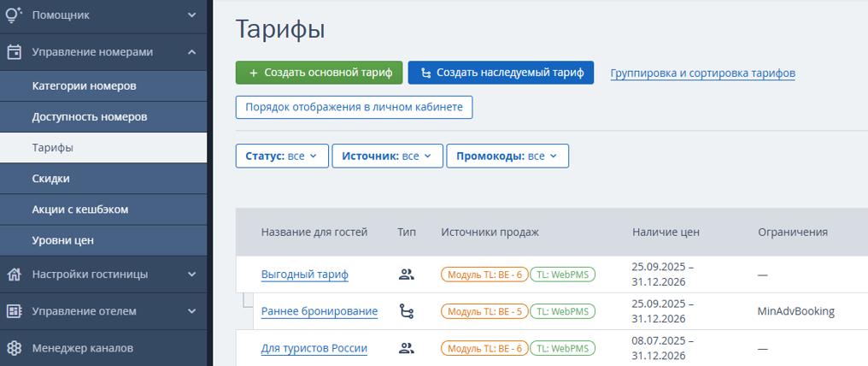Click the Настройки гостиницы house icon
The width and height of the screenshot is (868, 366).
(14, 274)
